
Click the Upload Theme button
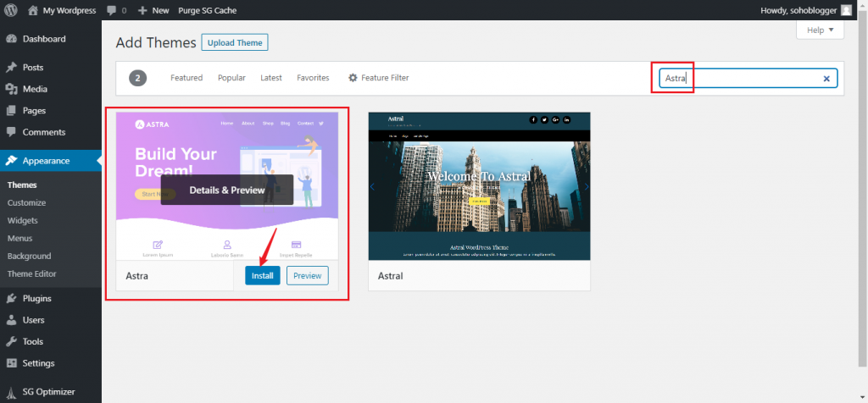pos(234,42)
